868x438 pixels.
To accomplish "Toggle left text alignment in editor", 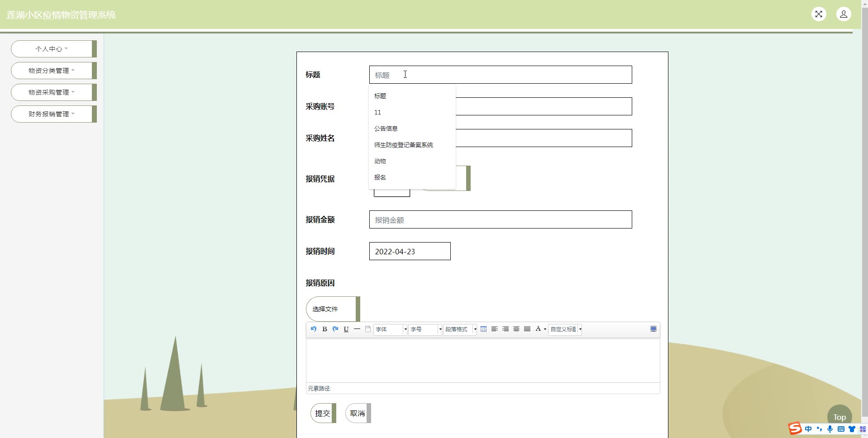I will 495,329.
